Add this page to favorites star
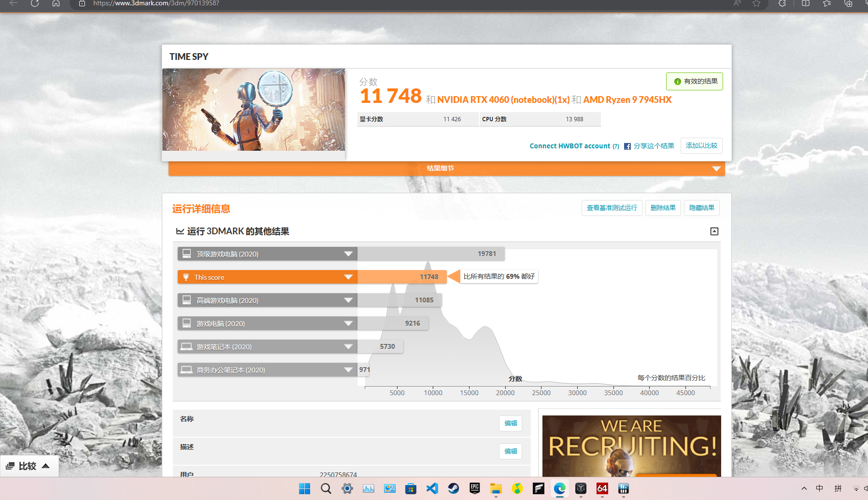The height and width of the screenshot is (500, 868). (x=756, y=3)
